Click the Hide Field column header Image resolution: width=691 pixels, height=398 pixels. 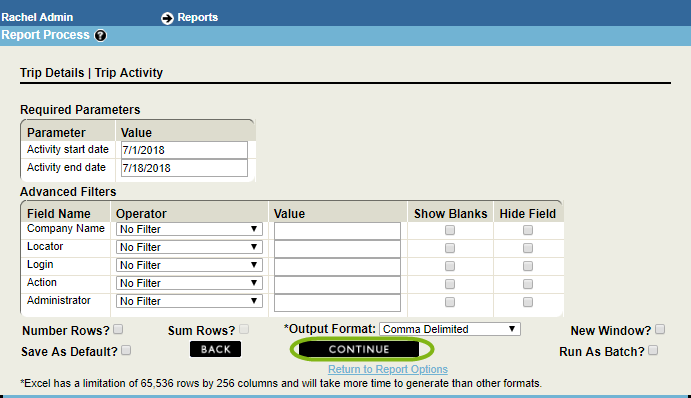tap(528, 214)
